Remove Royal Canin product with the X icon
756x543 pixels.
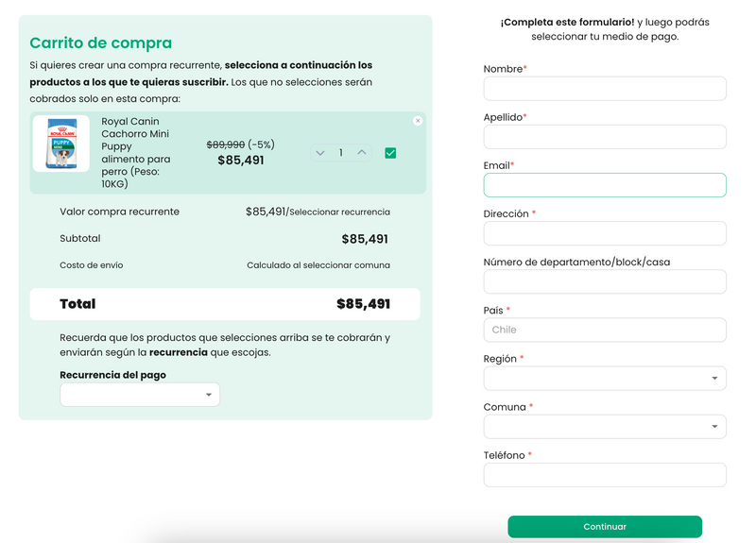(x=418, y=121)
